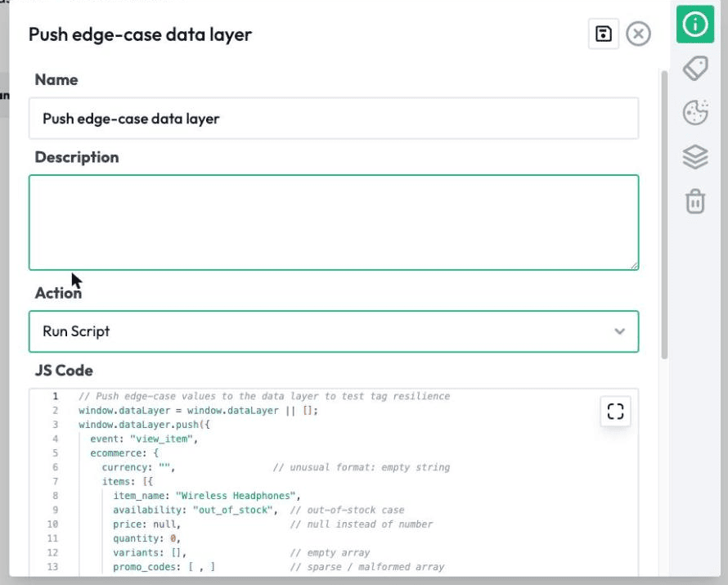Open the Action dropdown showing Run Script
The height and width of the screenshot is (585, 728).
pyautogui.click(x=334, y=331)
